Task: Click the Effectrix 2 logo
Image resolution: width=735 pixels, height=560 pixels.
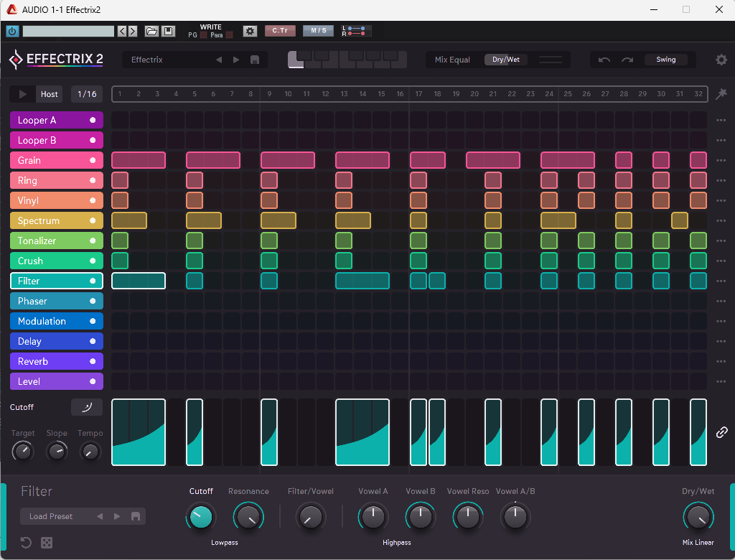Action: click(56, 60)
